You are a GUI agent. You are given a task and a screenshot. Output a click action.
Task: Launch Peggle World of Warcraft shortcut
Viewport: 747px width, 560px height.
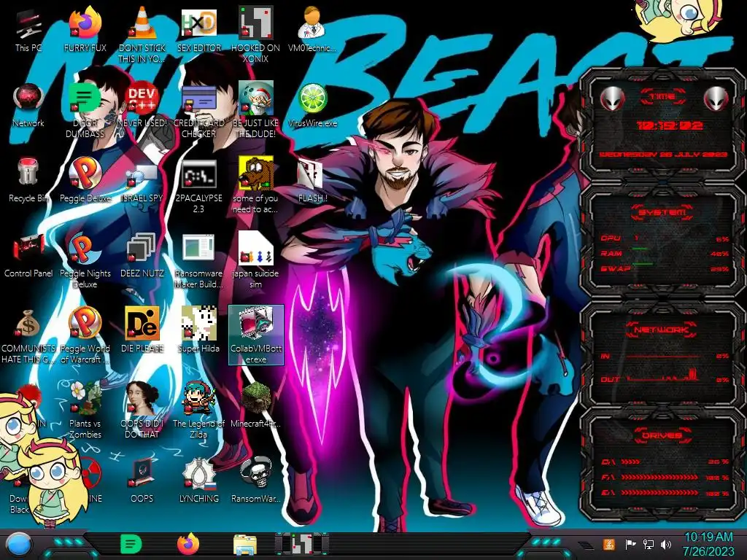85,336
